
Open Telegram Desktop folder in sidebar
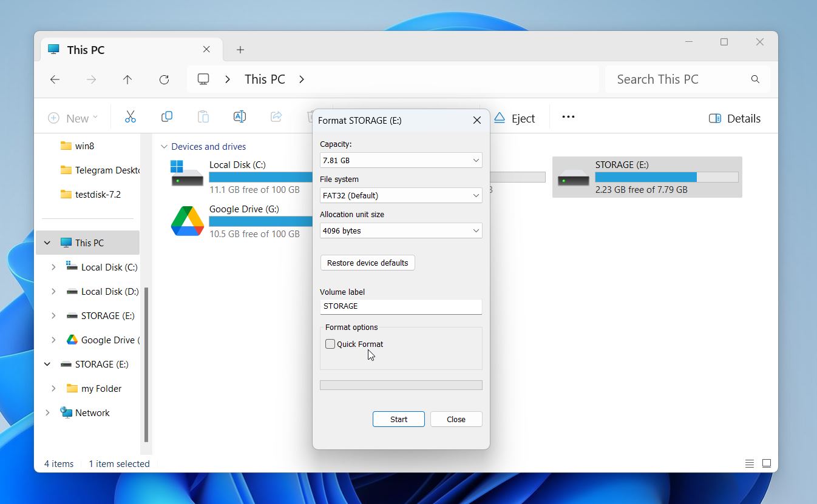click(100, 170)
